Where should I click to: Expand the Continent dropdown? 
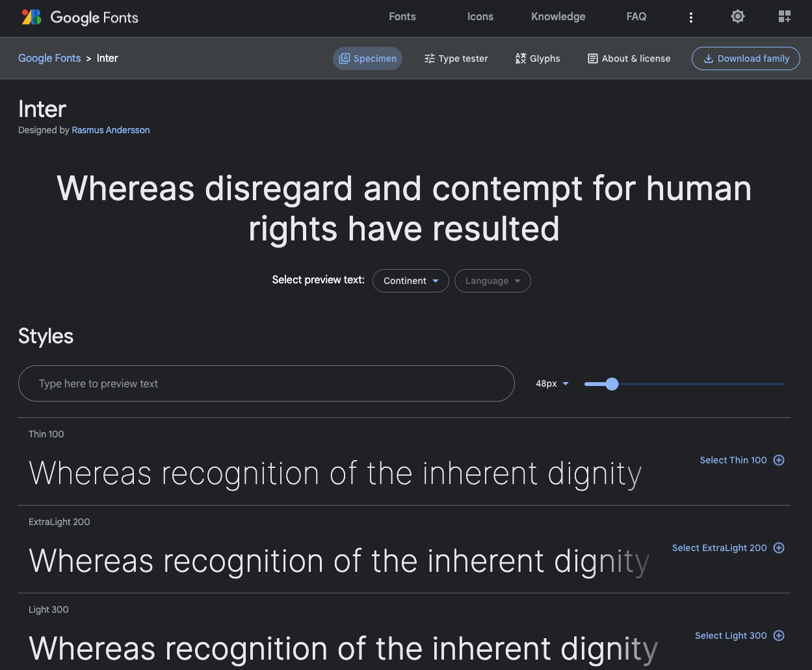click(411, 281)
